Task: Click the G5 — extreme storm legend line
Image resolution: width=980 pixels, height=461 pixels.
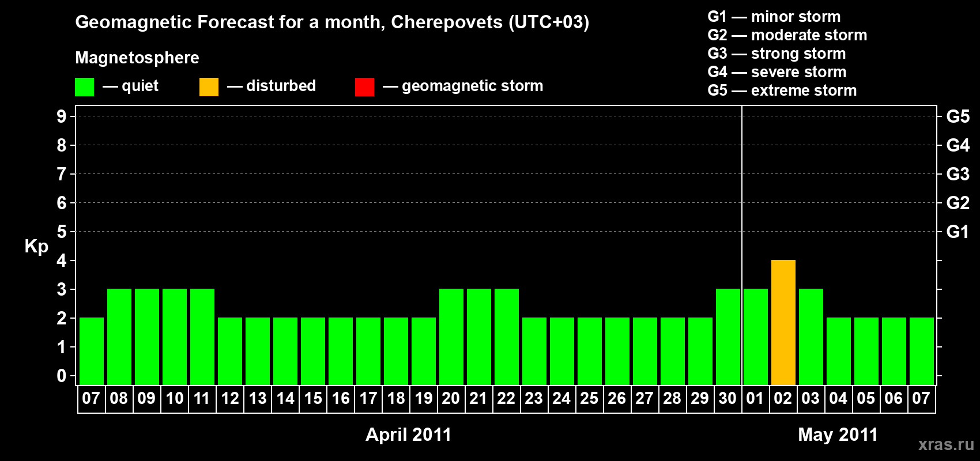Action: (782, 90)
